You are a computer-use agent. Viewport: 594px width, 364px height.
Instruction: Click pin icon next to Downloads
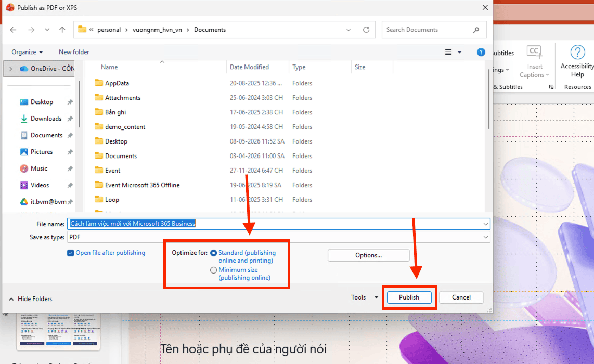coord(70,119)
